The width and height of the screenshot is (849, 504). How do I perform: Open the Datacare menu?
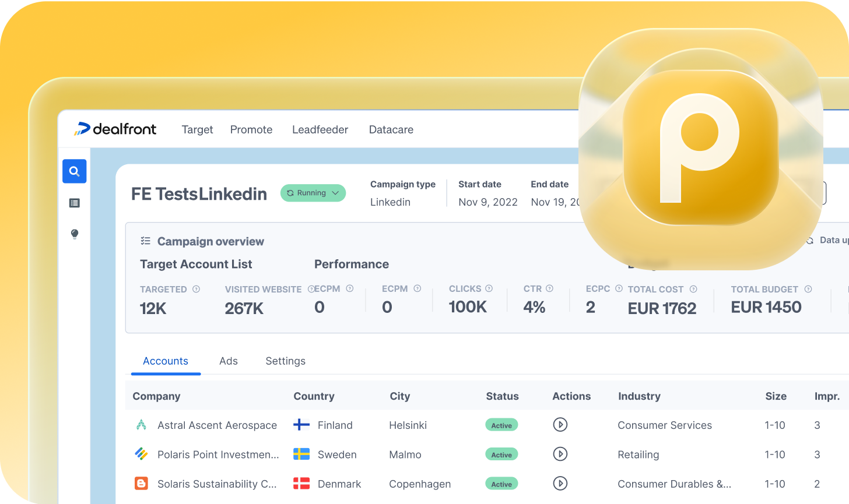[391, 129]
